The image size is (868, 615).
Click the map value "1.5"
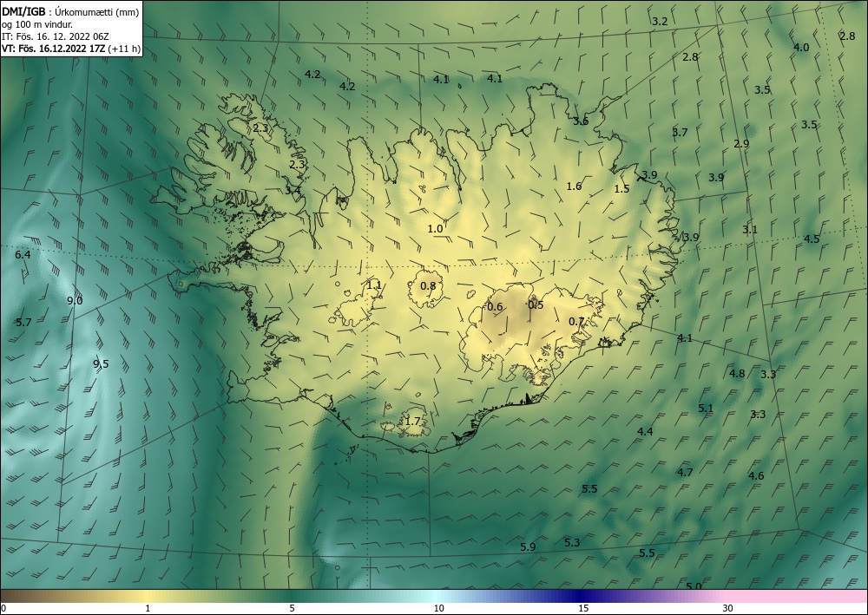[x=621, y=189]
